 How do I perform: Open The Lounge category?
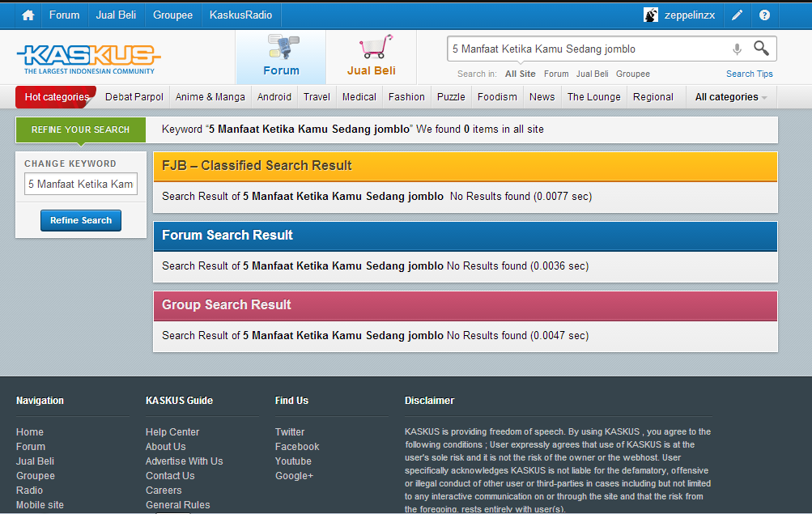594,97
